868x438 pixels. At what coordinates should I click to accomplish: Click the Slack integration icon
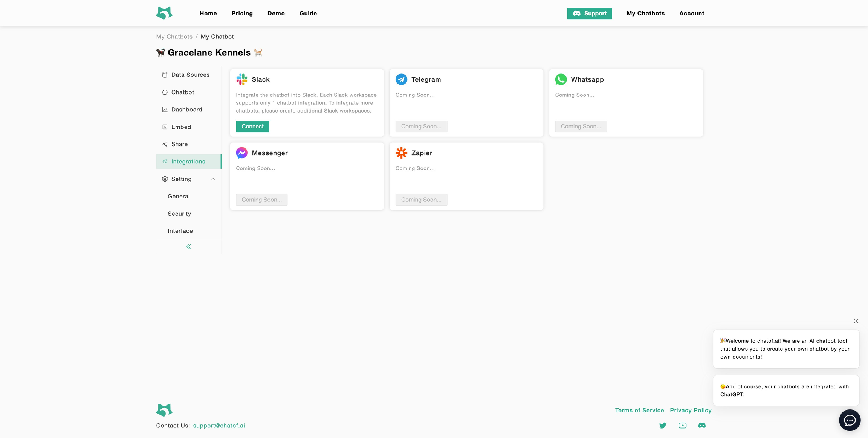241,79
